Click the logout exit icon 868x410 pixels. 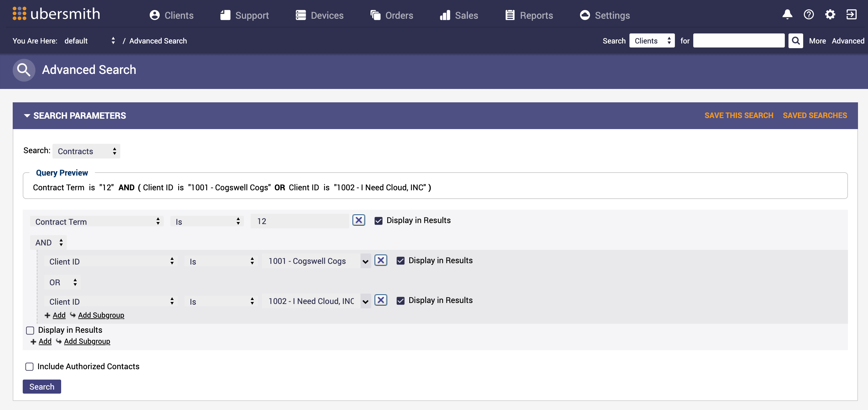[x=851, y=14]
